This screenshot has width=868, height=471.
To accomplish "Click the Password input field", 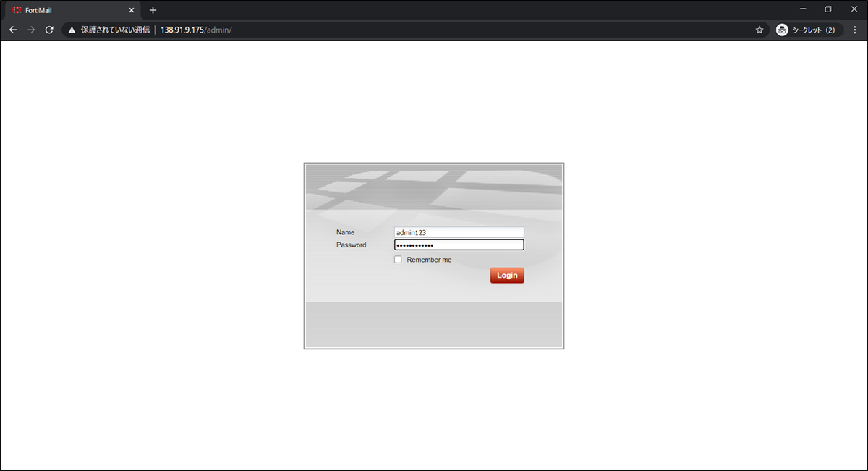I will point(459,245).
